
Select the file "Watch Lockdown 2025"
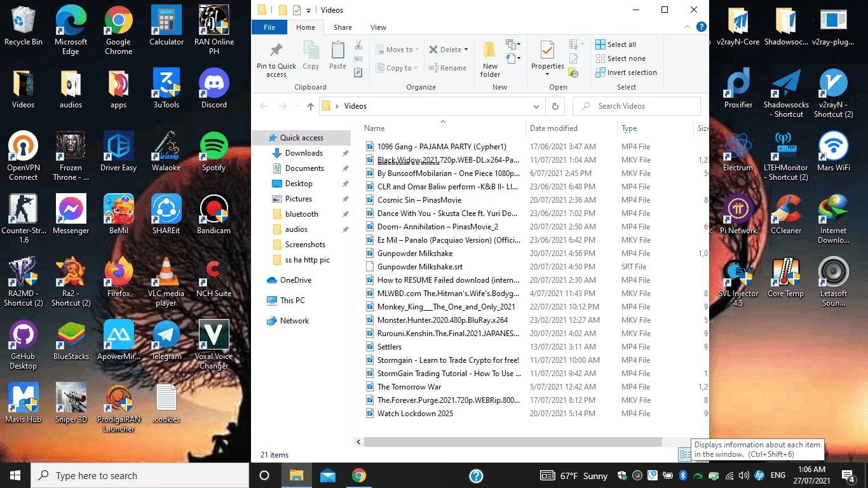(415, 414)
